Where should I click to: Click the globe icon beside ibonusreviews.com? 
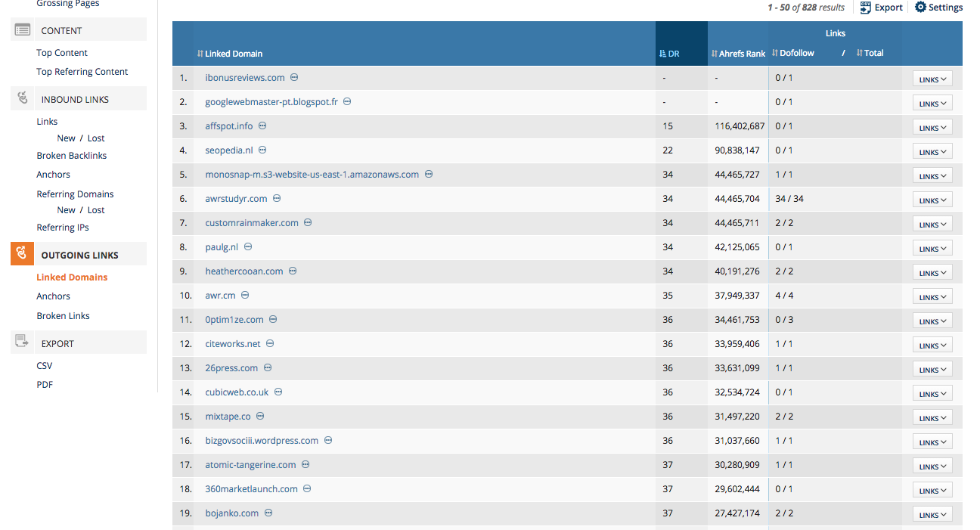(293, 77)
